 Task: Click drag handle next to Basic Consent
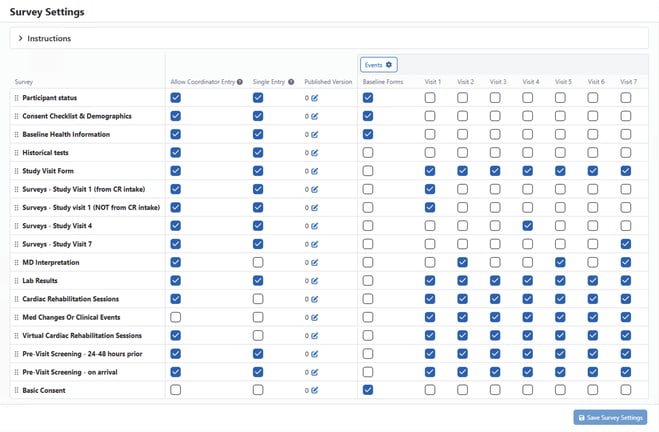tap(16, 390)
